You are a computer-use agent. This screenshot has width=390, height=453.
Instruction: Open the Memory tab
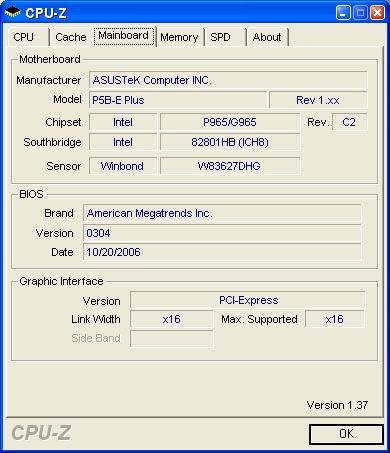pos(179,37)
